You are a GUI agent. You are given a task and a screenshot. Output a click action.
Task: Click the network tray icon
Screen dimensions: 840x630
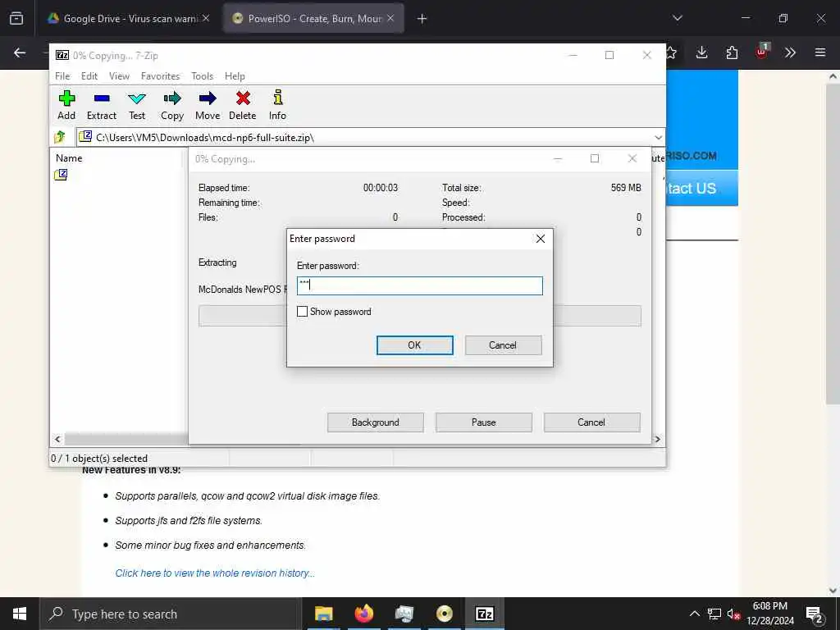tap(714, 614)
